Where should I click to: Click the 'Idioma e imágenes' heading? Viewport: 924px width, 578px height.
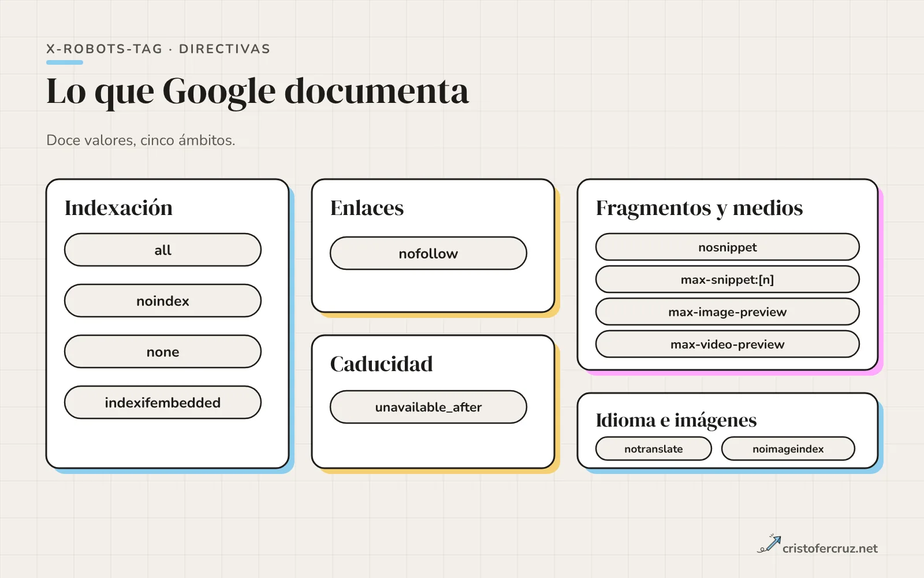676,420
